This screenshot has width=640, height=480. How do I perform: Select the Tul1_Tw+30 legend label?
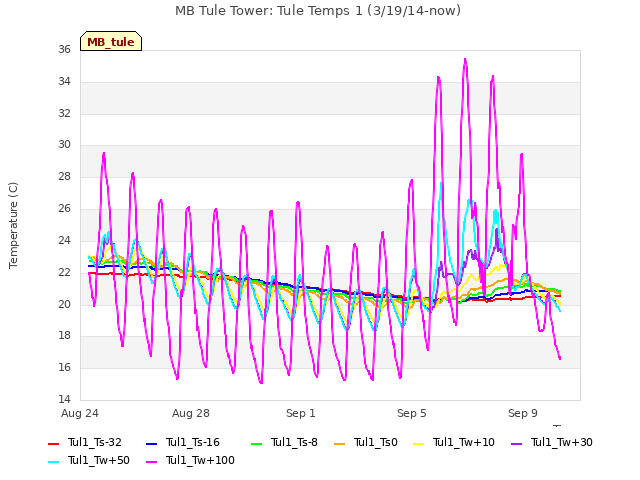(562, 442)
